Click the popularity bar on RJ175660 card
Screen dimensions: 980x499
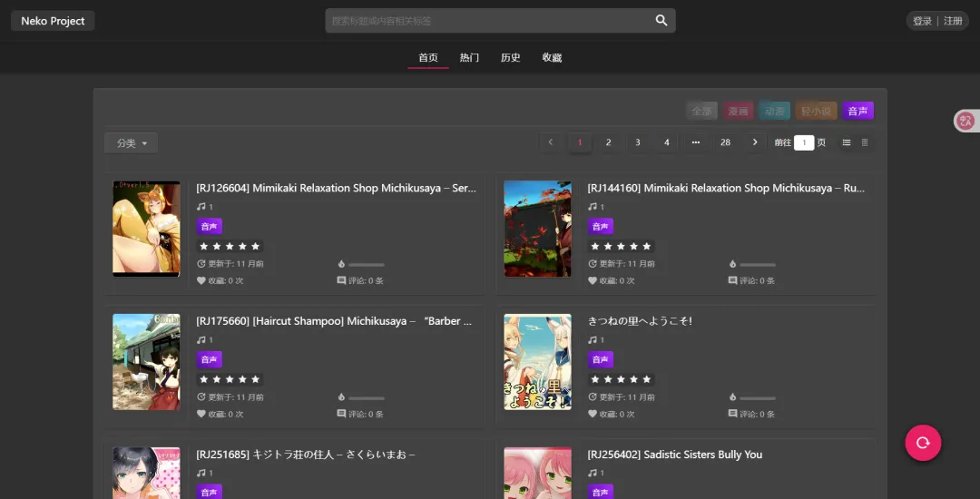(367, 397)
